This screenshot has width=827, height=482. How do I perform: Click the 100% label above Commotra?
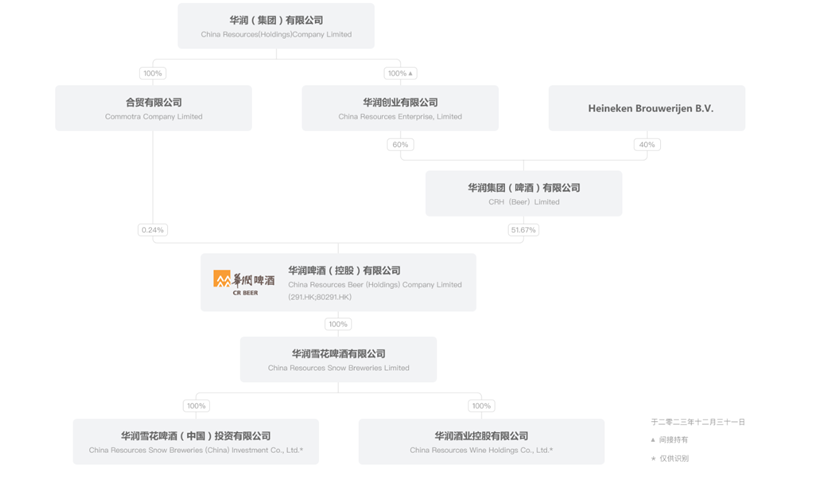coord(153,73)
